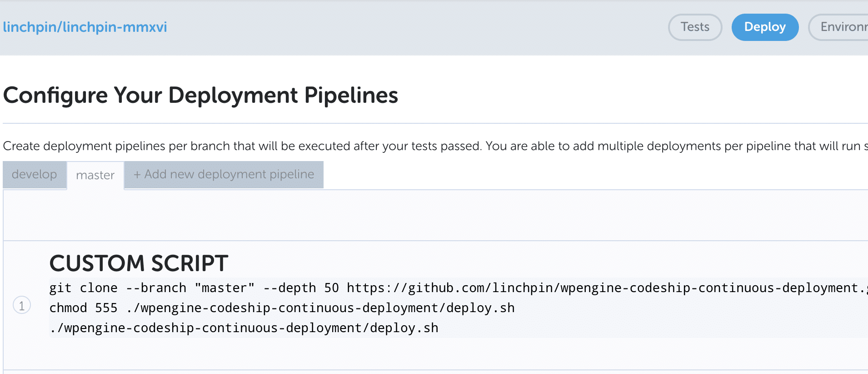Click the CUSTOM SCRIPT heading

click(x=139, y=263)
